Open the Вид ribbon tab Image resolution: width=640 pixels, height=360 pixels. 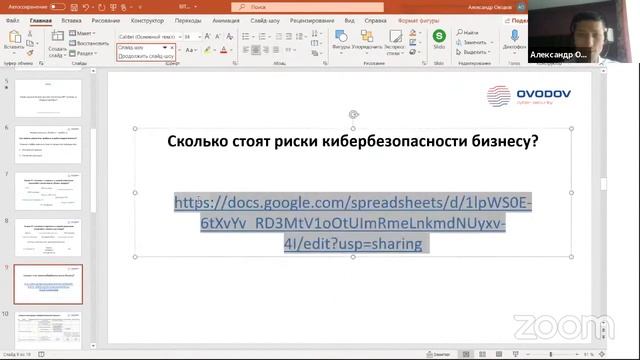[x=349, y=20]
